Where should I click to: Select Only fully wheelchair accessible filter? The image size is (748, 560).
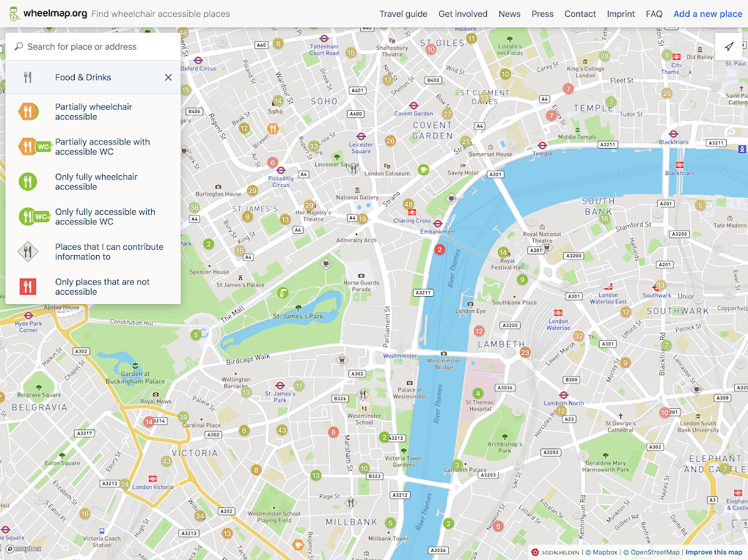coord(93,182)
